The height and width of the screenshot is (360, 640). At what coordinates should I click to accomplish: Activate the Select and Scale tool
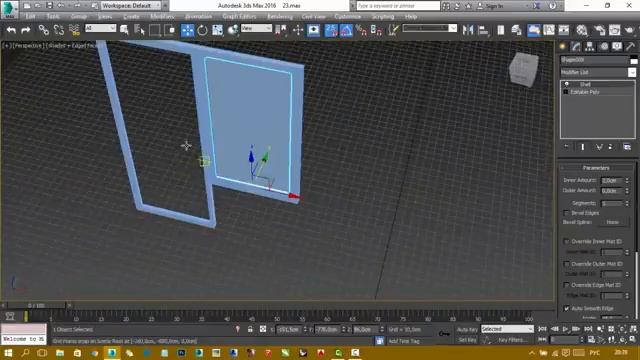pos(218,30)
